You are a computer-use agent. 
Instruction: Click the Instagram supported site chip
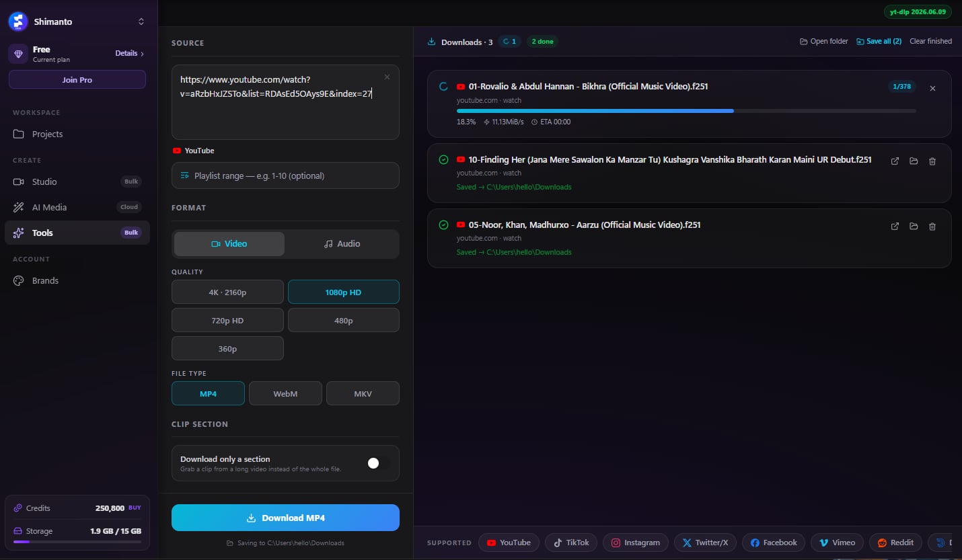(x=636, y=543)
